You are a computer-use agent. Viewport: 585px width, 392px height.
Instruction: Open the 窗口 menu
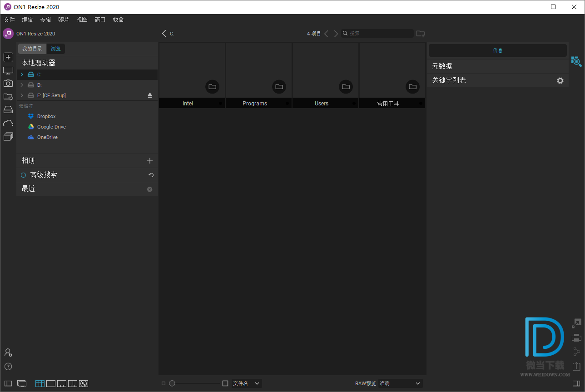pos(100,20)
